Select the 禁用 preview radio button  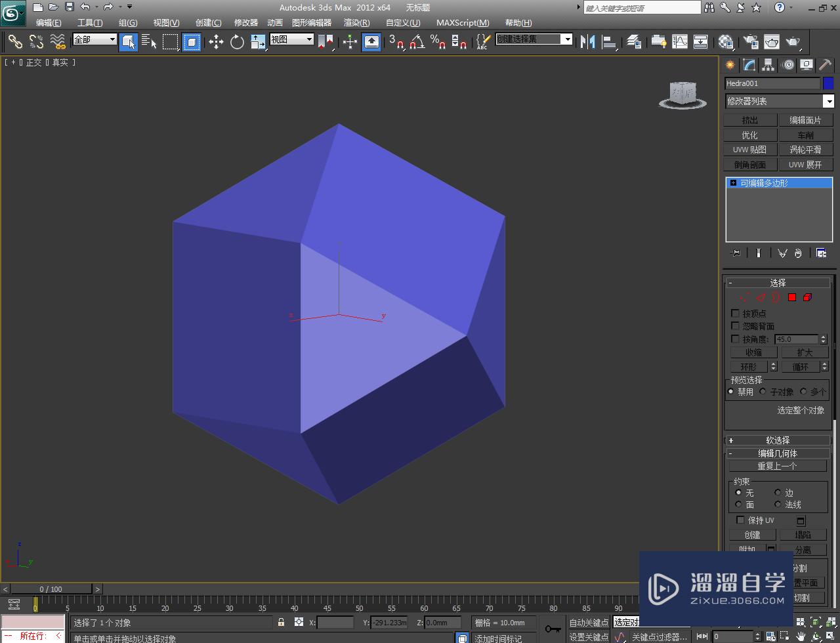tap(731, 392)
